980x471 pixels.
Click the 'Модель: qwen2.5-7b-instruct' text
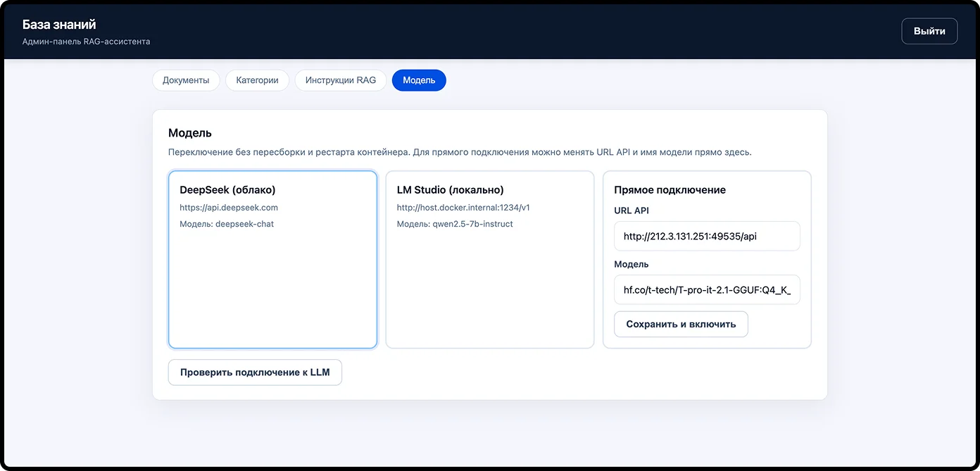tap(455, 224)
